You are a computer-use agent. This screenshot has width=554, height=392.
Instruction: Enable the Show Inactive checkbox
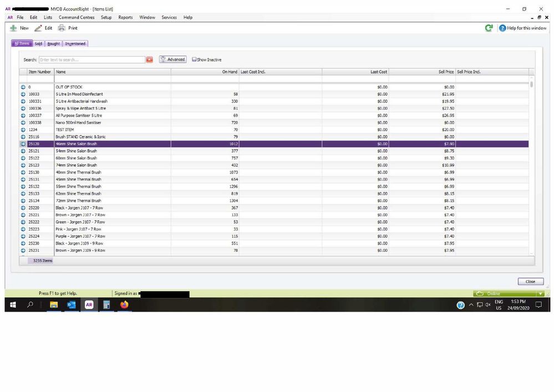point(194,60)
